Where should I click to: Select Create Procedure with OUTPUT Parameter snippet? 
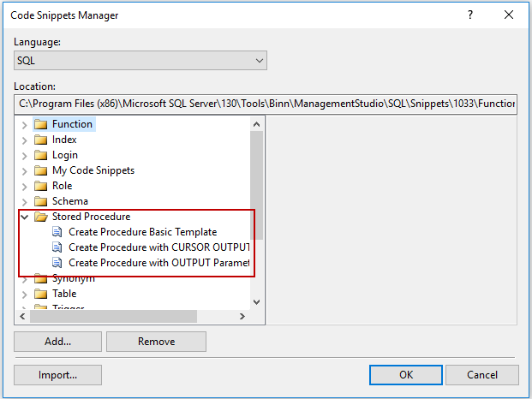(158, 263)
